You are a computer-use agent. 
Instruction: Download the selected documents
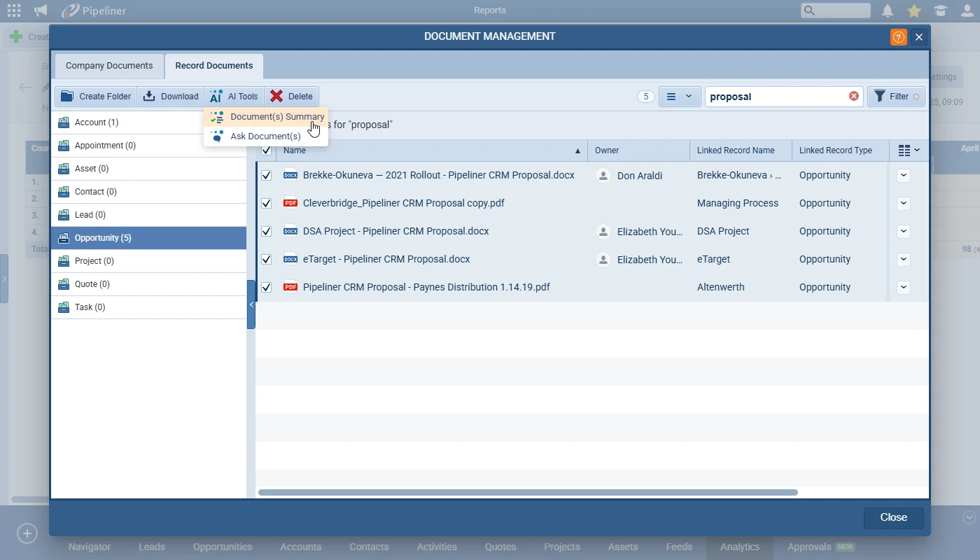tap(171, 97)
